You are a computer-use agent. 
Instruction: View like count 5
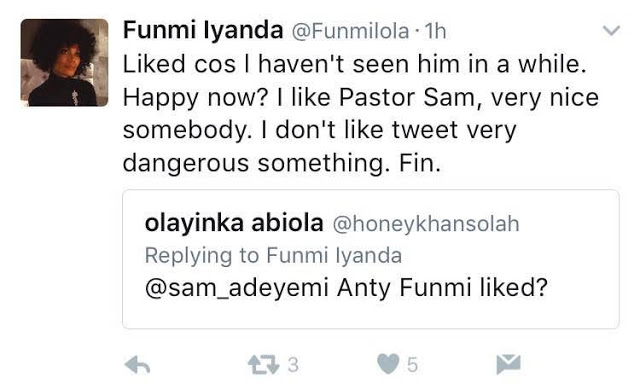coord(412,365)
